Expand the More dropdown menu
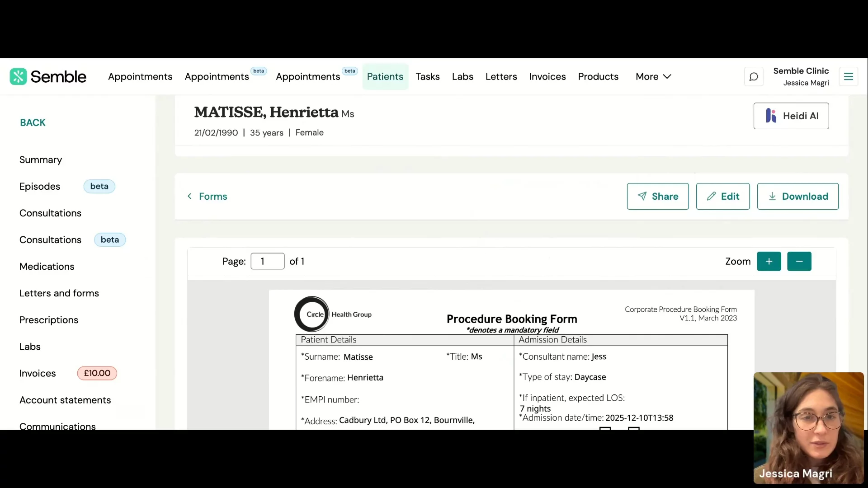868x488 pixels. click(x=653, y=77)
